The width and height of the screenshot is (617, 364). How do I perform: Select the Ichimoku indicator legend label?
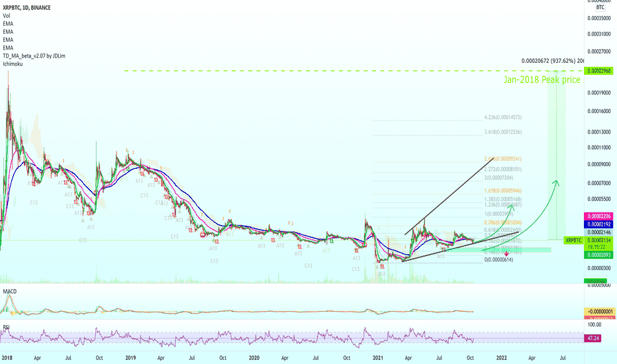click(13, 64)
